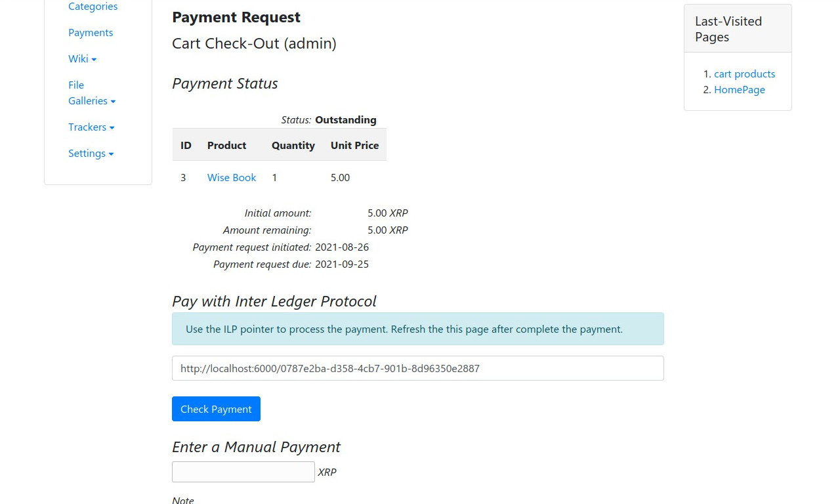Click the Outstanding status label

pos(346,120)
